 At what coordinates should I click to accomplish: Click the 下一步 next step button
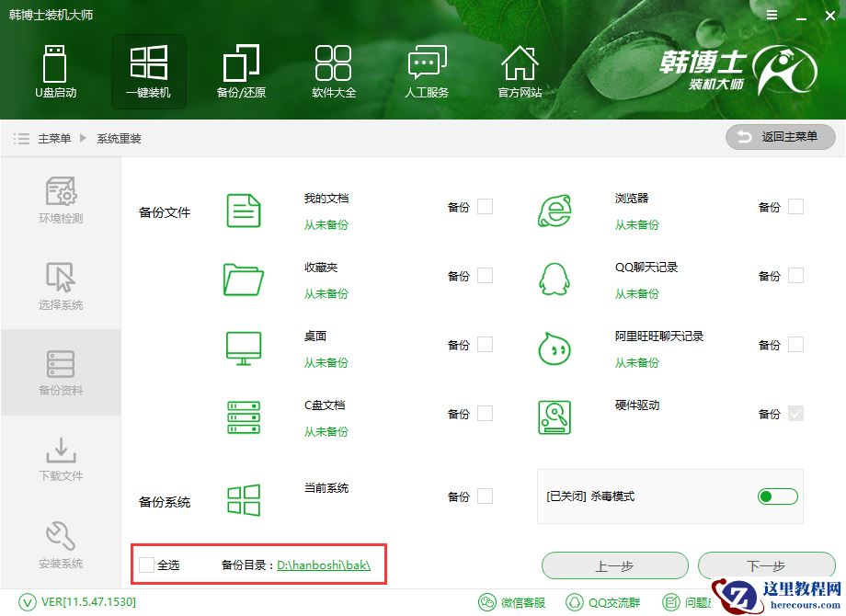pos(766,565)
